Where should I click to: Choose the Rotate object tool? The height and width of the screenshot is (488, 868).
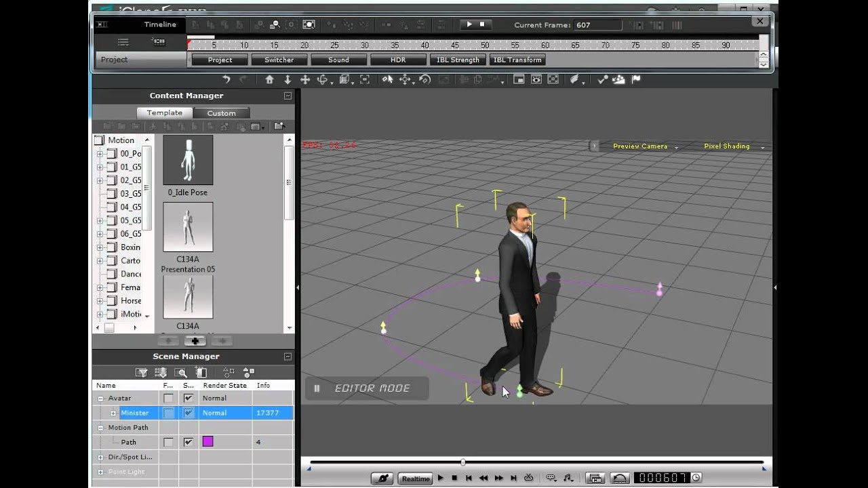pyautogui.click(x=425, y=79)
